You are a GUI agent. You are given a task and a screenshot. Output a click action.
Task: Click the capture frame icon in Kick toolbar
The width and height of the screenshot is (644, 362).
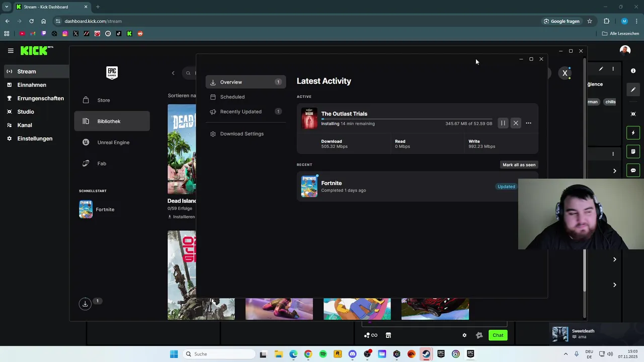pos(633,114)
